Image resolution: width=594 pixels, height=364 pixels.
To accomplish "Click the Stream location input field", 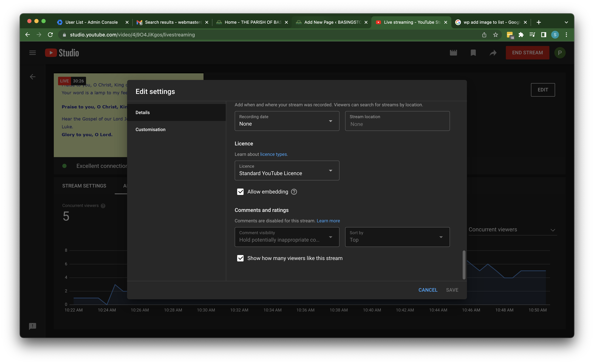I will click(397, 121).
